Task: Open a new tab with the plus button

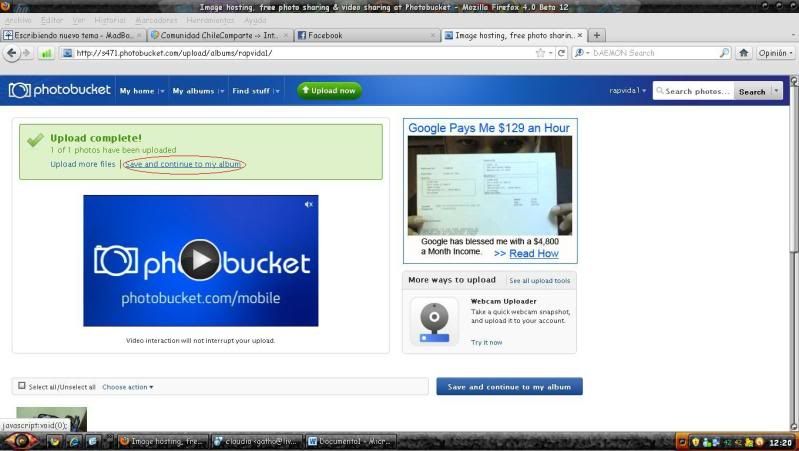Action: tap(597, 35)
